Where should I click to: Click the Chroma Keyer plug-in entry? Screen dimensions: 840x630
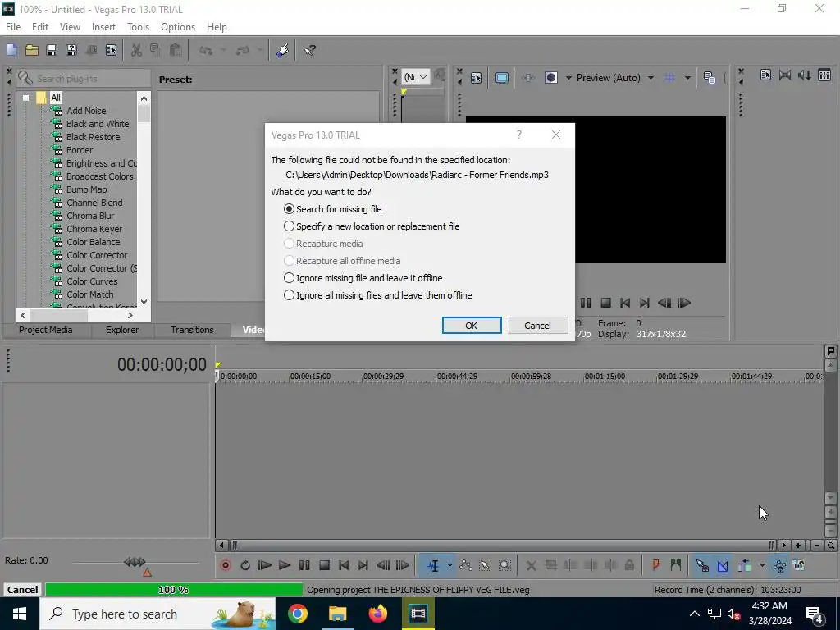pos(94,229)
